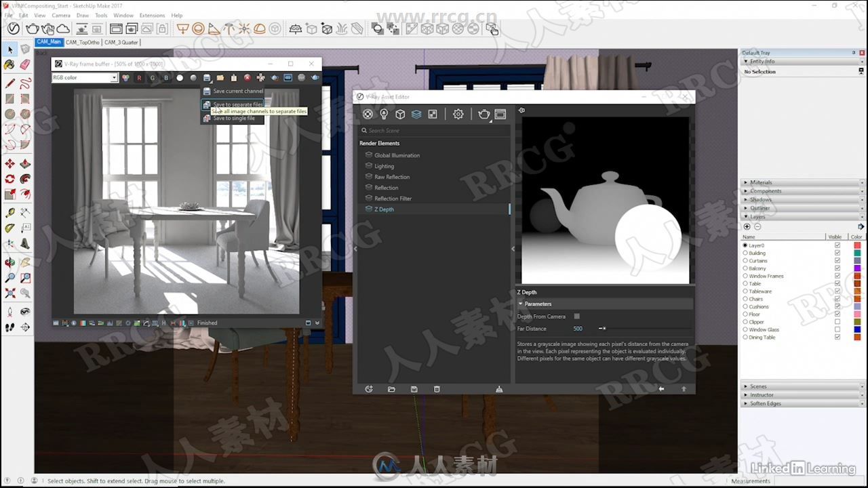Image resolution: width=868 pixels, height=488 pixels.
Task: Click the Search Scene input field
Action: 434,130
